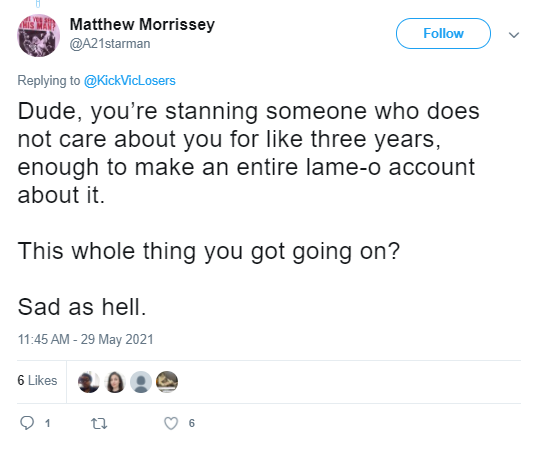Click the reply speech bubble icon

[x=27, y=423]
